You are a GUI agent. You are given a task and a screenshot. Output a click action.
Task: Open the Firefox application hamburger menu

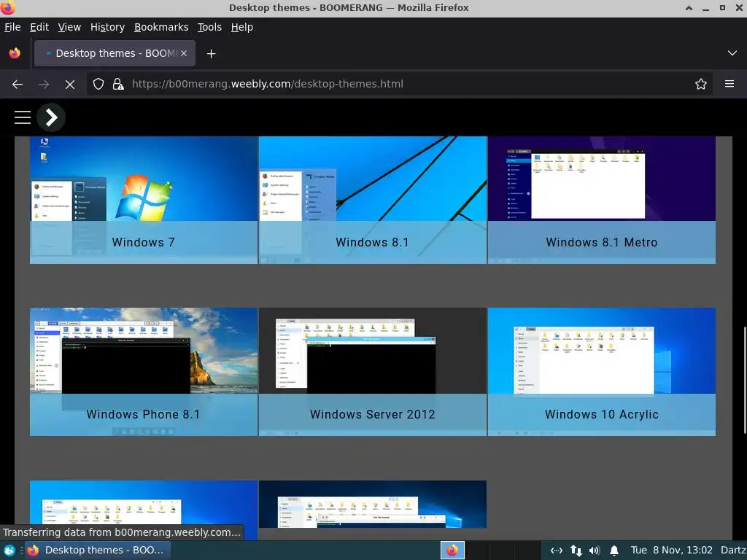(729, 85)
